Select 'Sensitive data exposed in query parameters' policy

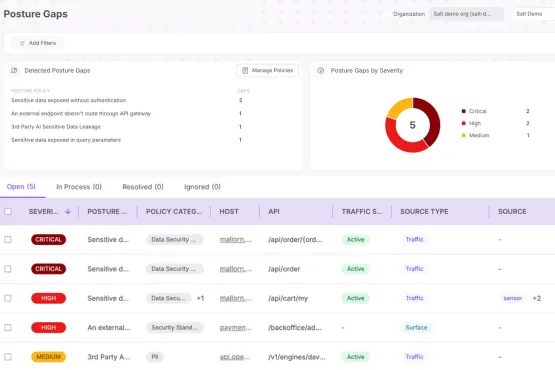(x=66, y=140)
